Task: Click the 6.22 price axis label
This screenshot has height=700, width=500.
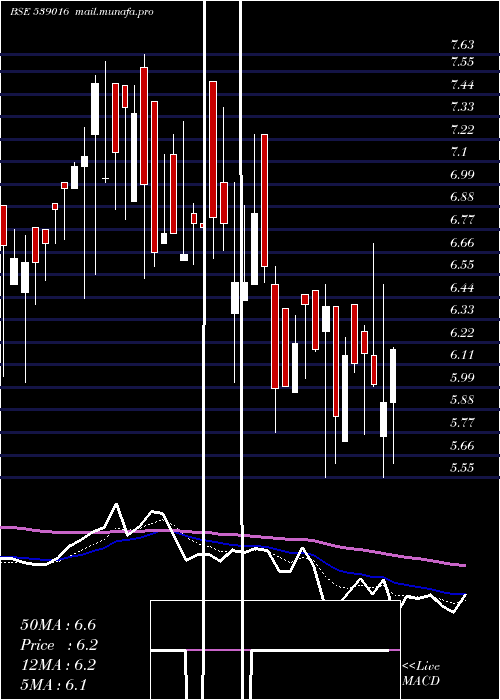Action: (x=462, y=333)
